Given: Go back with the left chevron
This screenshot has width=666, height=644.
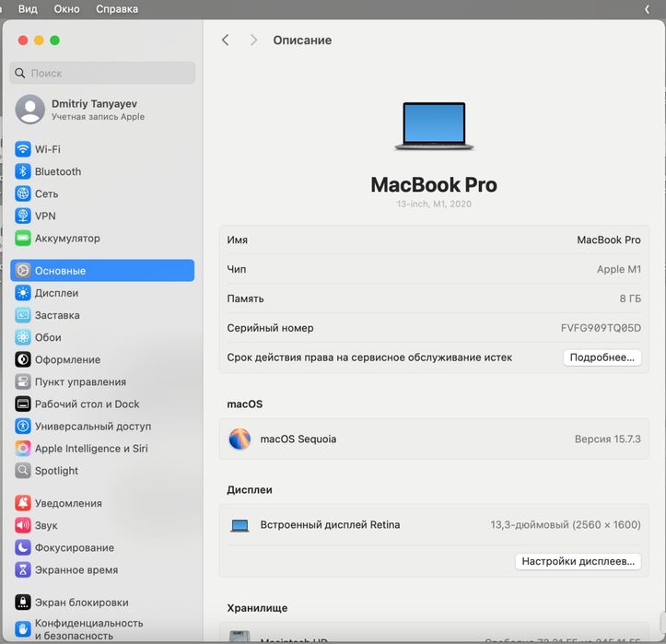Looking at the screenshot, I should [225, 40].
